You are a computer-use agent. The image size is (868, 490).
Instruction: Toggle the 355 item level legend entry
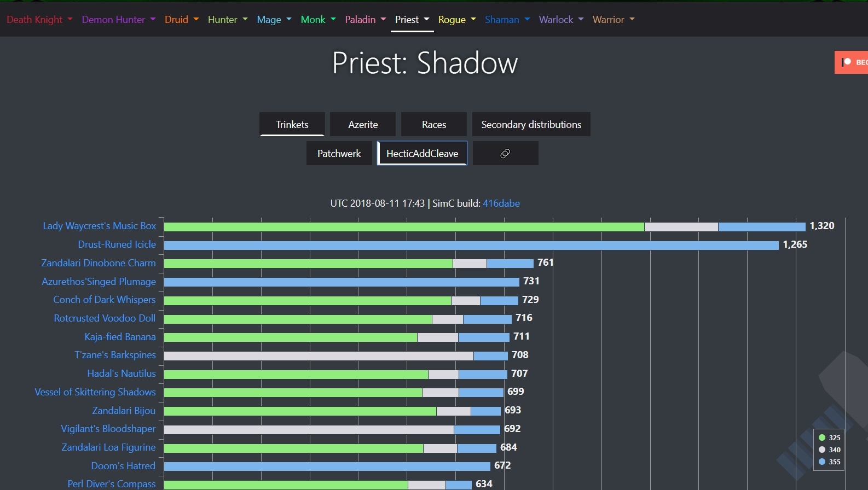(x=829, y=462)
